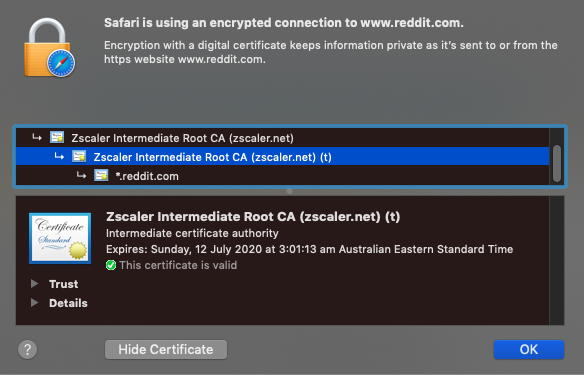Click the large Certificate Standard image
The image size is (584, 375).
60,238
